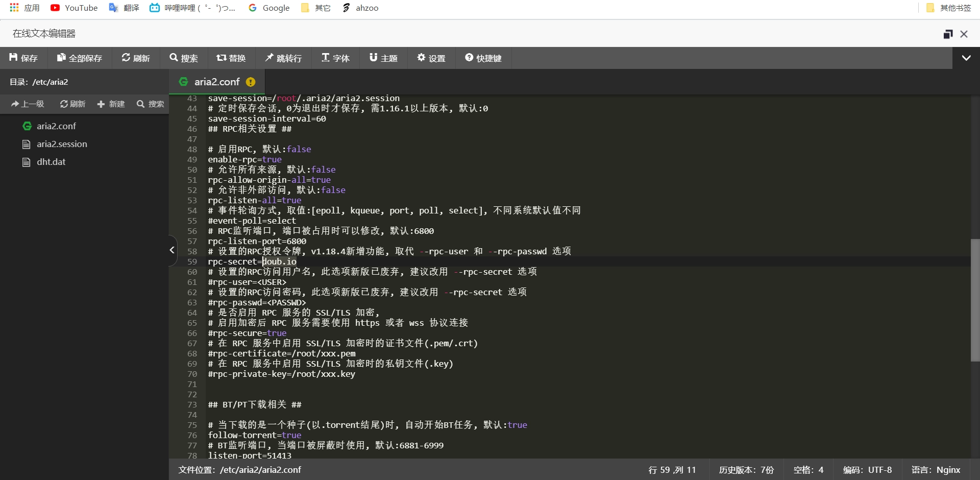The image size is (980, 480).
Task: Jump to a line using 跳转行
Action: click(284, 58)
